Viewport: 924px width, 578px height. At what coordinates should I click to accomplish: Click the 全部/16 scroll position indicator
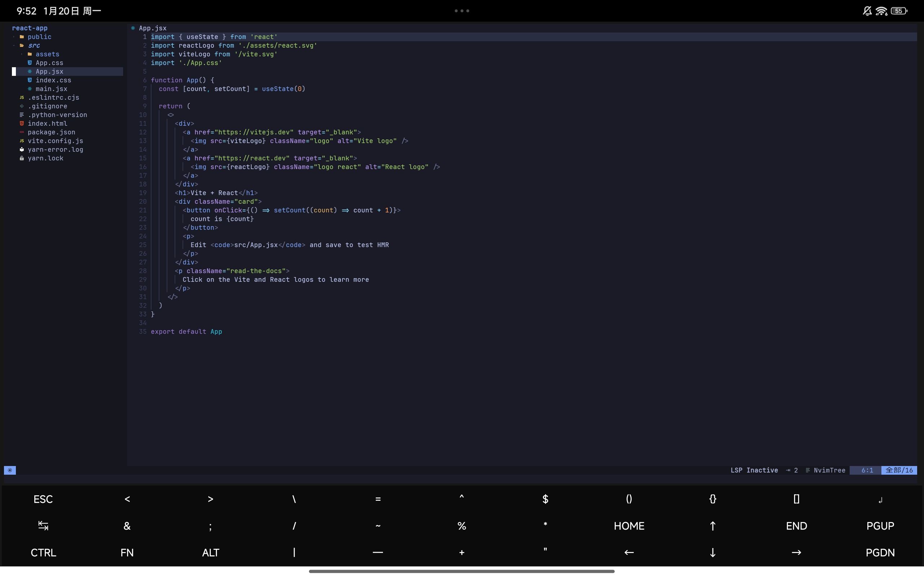coord(899,470)
